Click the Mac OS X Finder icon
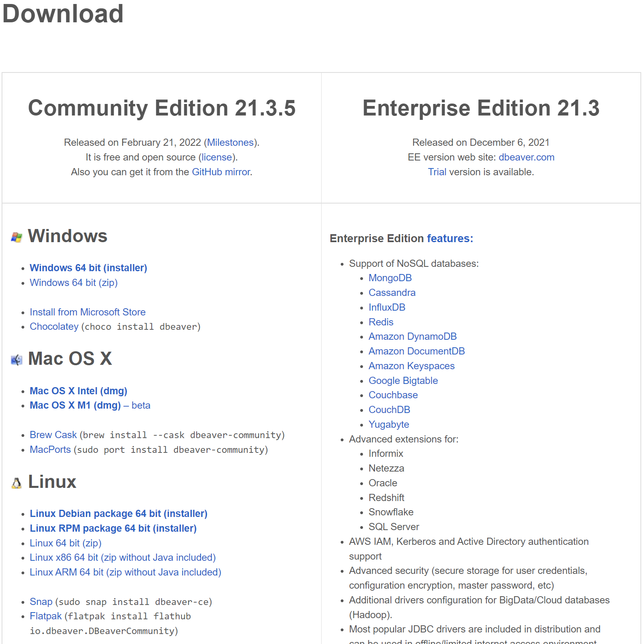Viewport: 644px width, 644px height. 16,360
